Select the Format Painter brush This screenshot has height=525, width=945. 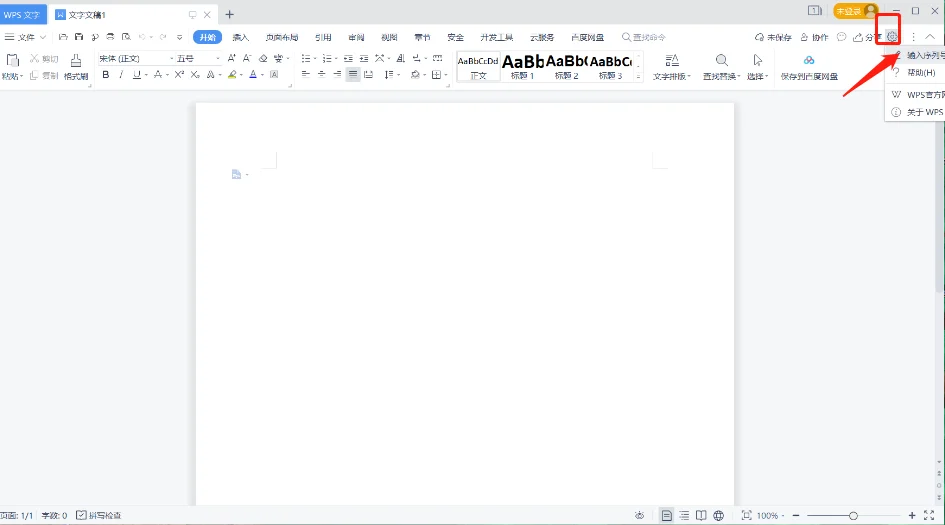tap(76, 67)
